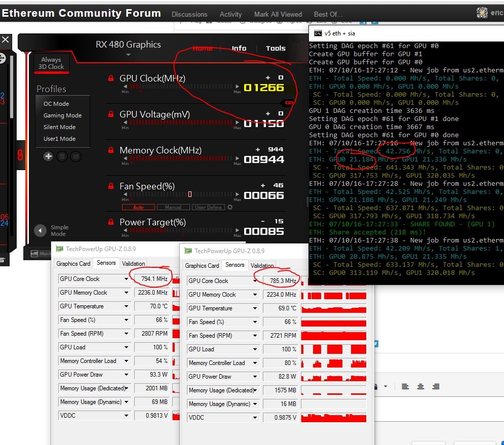
Task: Select the Gaming Mode profile
Action: [63, 115]
